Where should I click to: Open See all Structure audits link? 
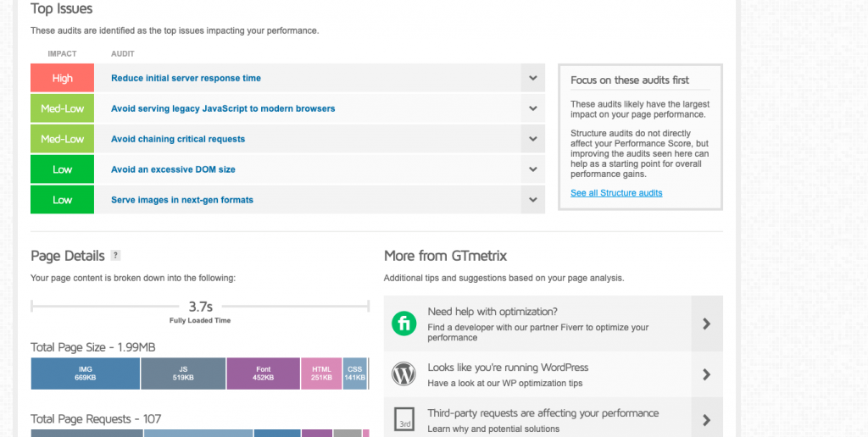pos(616,193)
